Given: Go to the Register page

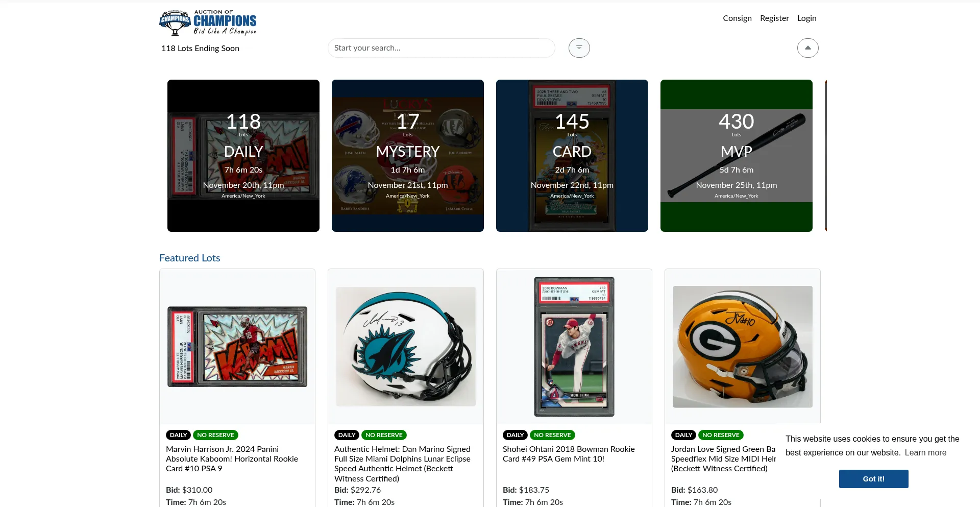Looking at the screenshot, I should [774, 18].
